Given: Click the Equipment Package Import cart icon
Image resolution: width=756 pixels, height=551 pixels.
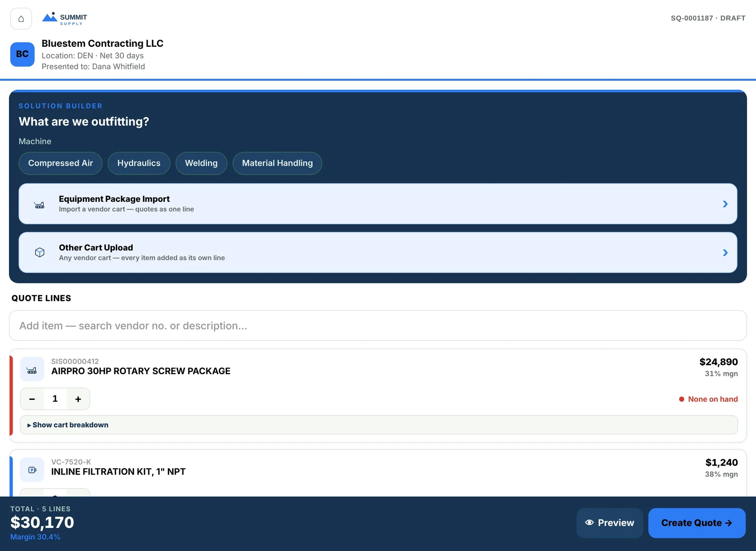Looking at the screenshot, I should pos(40,205).
